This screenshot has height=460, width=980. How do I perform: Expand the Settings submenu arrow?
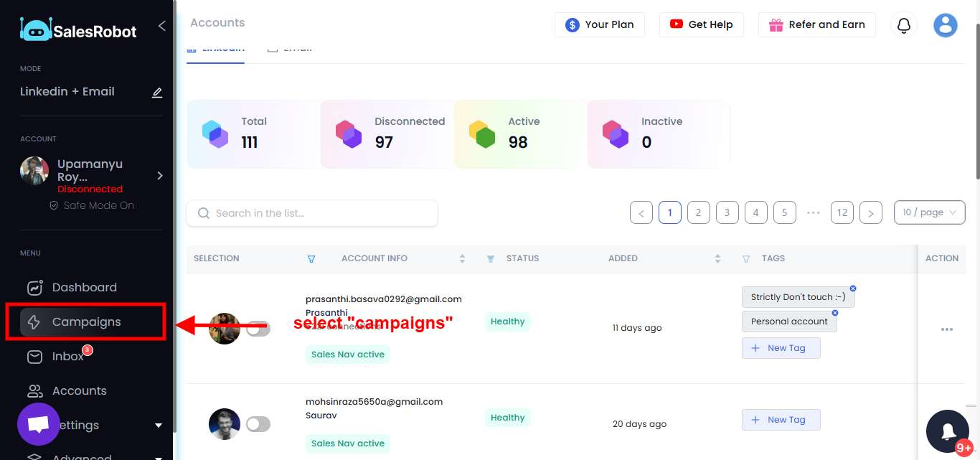click(159, 426)
